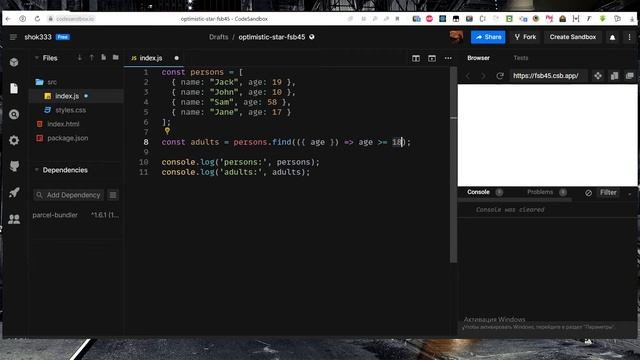Click the Fork button
Screen dimensions: 640x360
525,37
